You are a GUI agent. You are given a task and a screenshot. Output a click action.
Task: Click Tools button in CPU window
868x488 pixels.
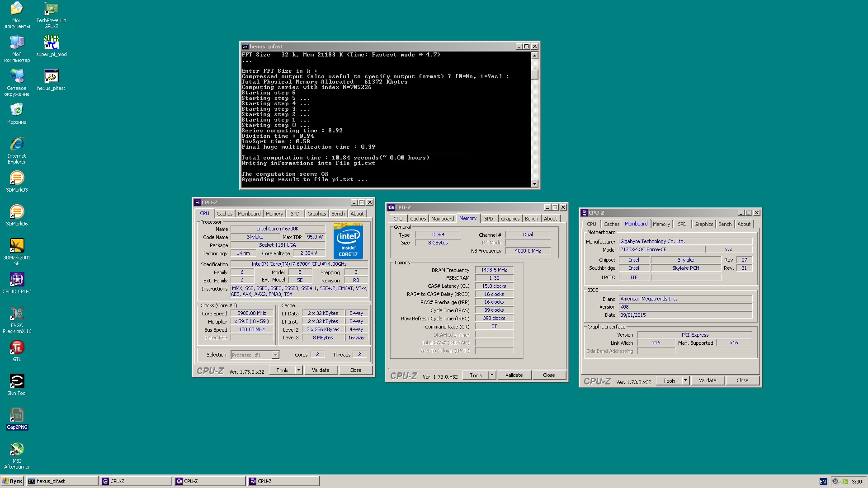coord(282,370)
